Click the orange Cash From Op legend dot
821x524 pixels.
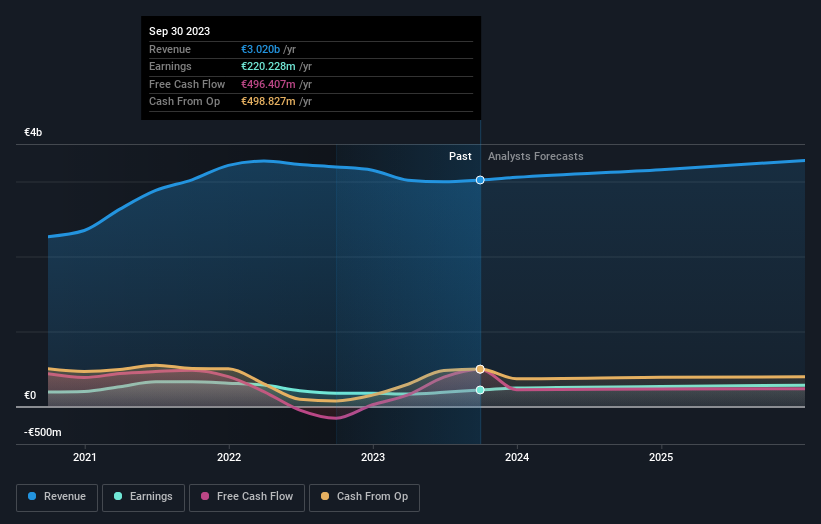point(325,496)
